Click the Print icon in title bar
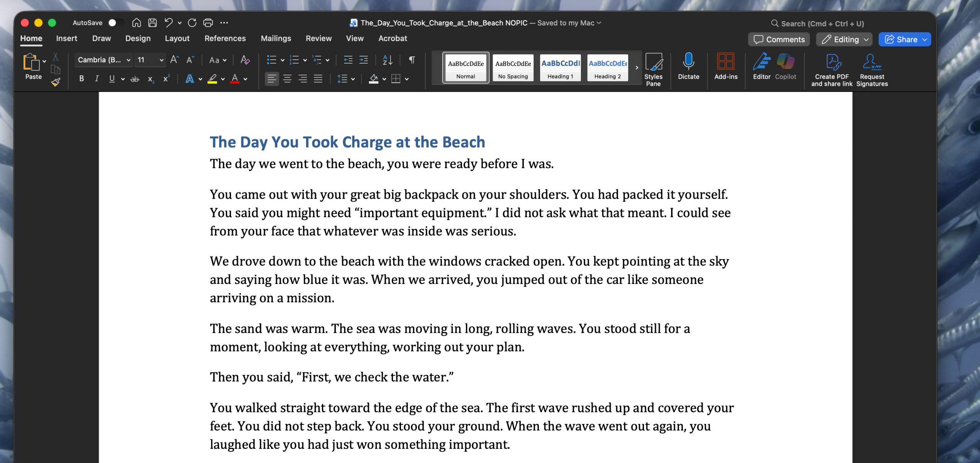Image resolution: width=980 pixels, height=463 pixels. click(208, 23)
